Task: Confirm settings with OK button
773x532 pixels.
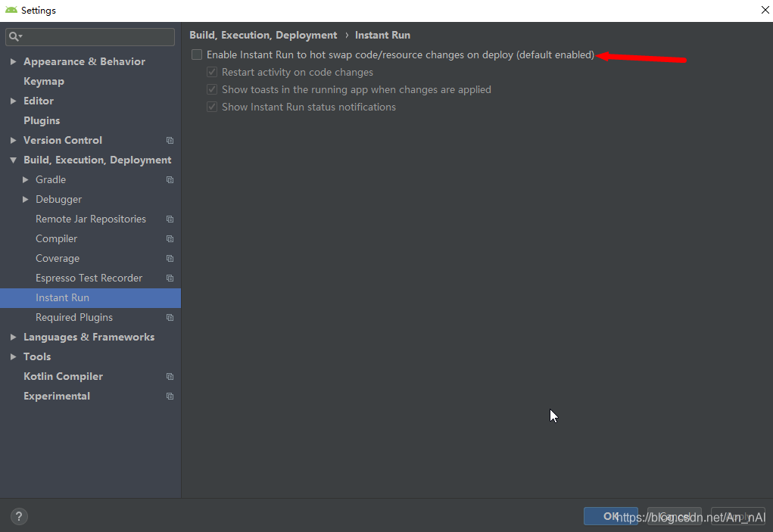Action: (x=611, y=516)
